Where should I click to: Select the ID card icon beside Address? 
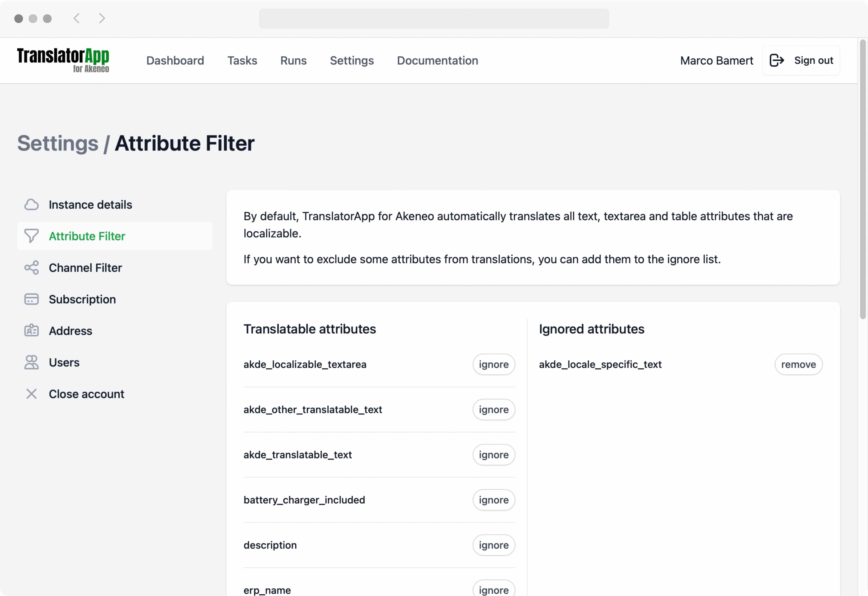click(x=31, y=331)
